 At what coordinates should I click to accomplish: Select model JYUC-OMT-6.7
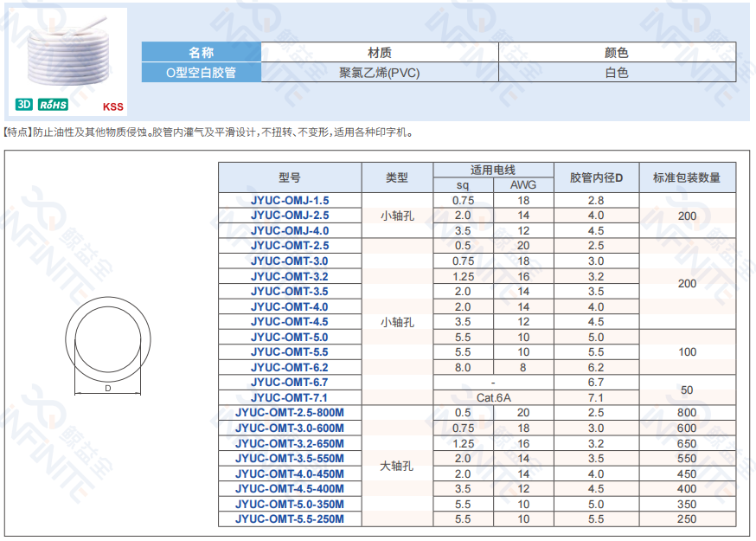290,383
